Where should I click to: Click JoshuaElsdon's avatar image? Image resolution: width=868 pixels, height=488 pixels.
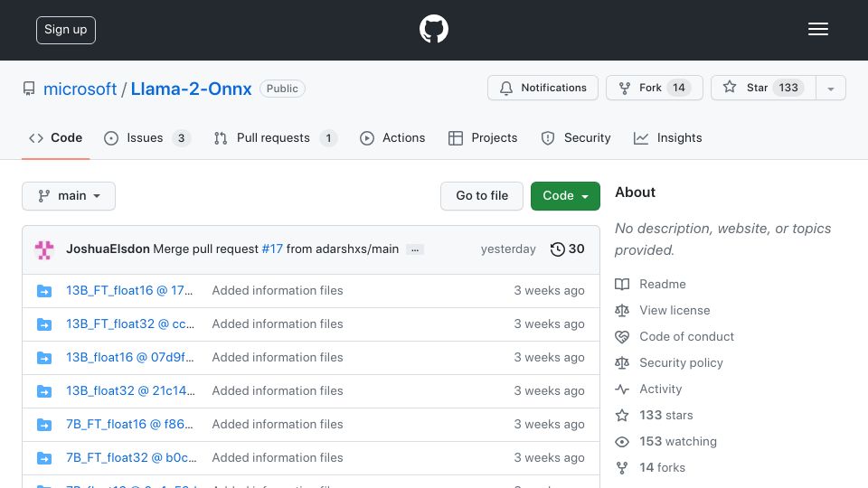44,249
